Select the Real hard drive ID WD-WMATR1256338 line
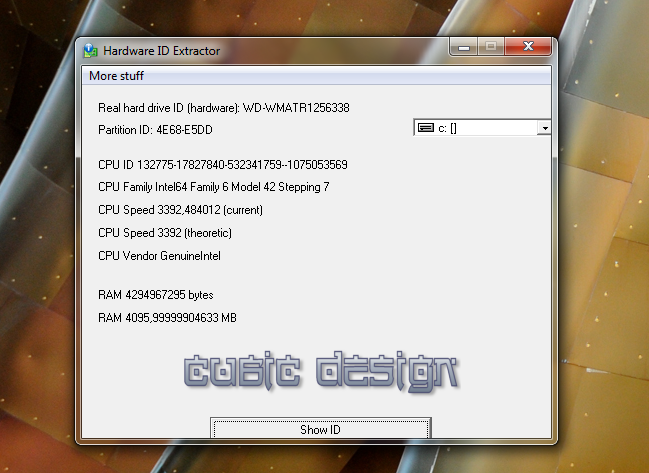649x473 pixels. click(224, 108)
